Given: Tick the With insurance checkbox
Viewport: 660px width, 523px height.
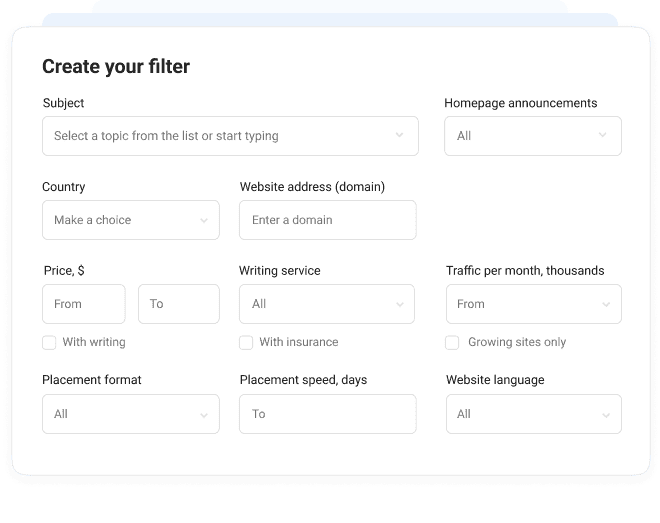Looking at the screenshot, I should coord(246,343).
